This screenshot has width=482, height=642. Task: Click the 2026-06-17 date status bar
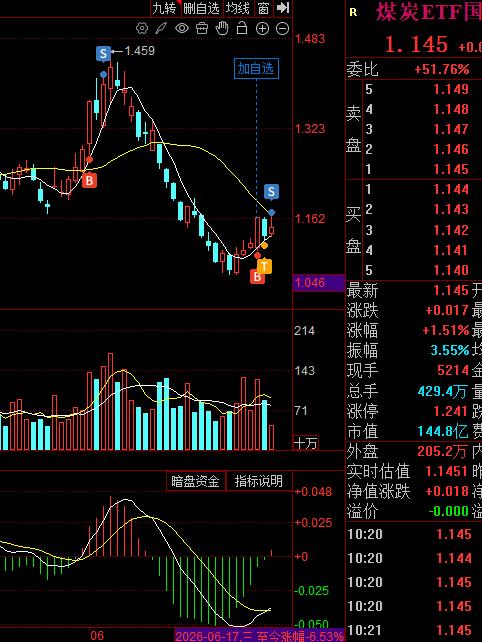coord(259,636)
